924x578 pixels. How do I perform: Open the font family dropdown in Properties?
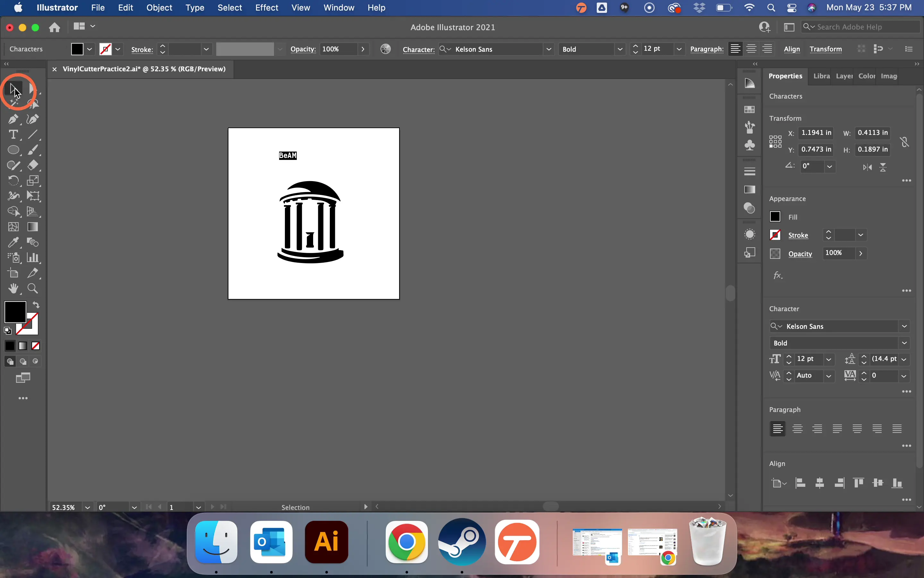coord(904,327)
